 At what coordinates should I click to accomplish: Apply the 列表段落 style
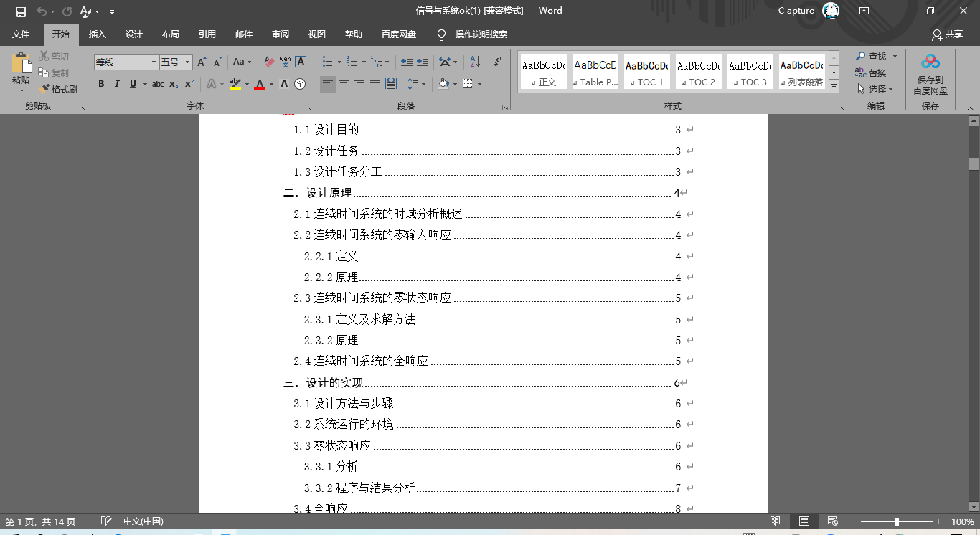point(802,72)
